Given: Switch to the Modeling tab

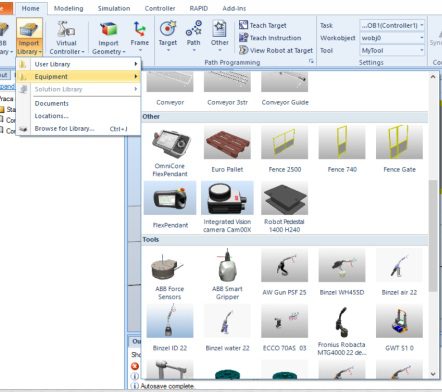Looking at the screenshot, I should [69, 8].
